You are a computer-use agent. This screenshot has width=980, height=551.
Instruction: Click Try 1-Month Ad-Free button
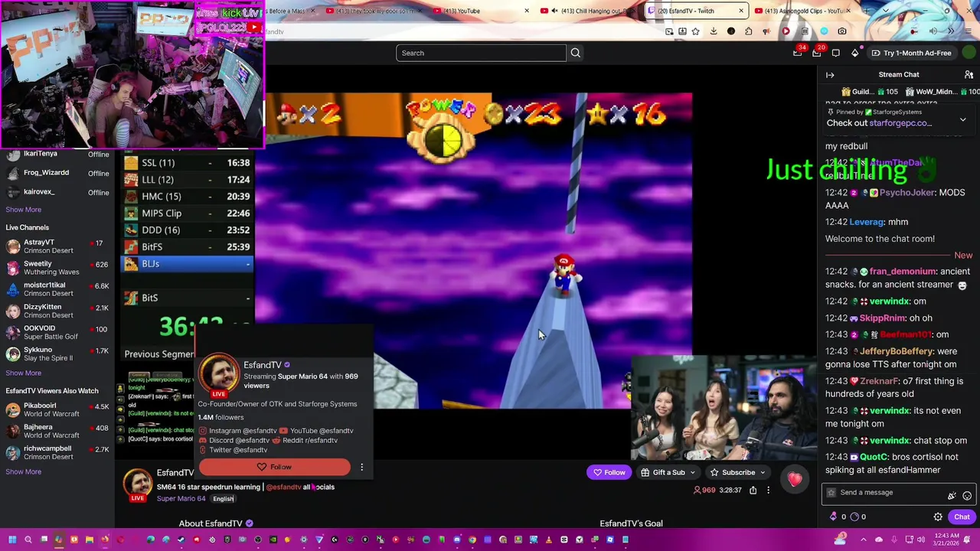[x=911, y=53]
